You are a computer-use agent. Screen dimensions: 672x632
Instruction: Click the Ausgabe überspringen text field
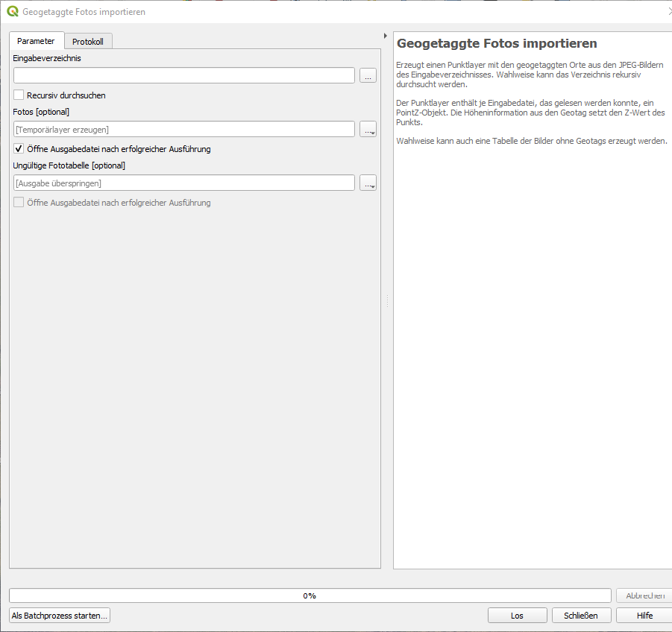click(183, 183)
